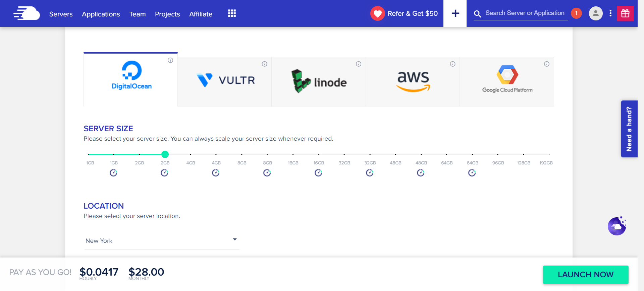
Task: Open the notifications badge
Action: click(x=576, y=13)
